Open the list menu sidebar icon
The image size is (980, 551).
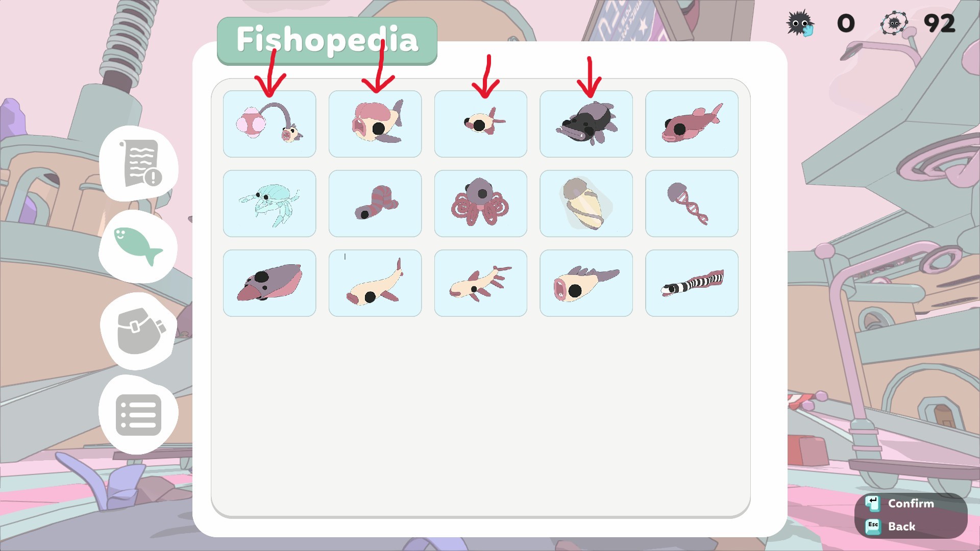139,414
